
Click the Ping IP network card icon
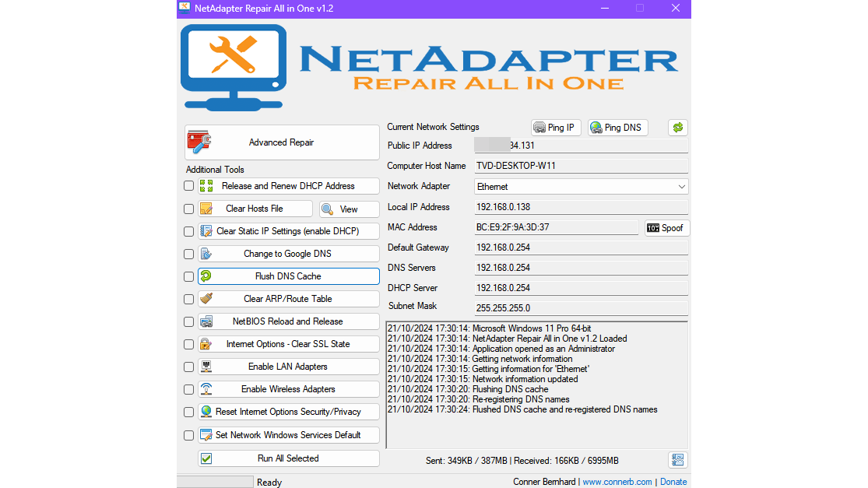(539, 128)
